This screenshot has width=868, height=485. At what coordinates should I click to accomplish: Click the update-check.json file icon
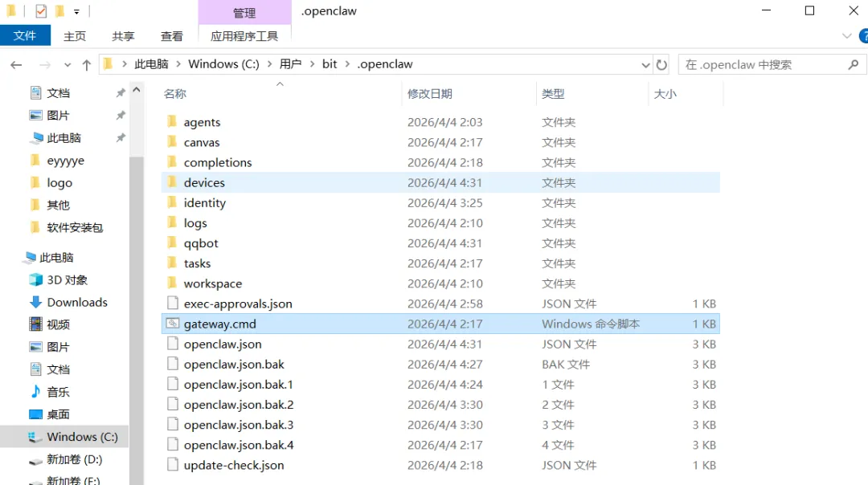click(173, 465)
